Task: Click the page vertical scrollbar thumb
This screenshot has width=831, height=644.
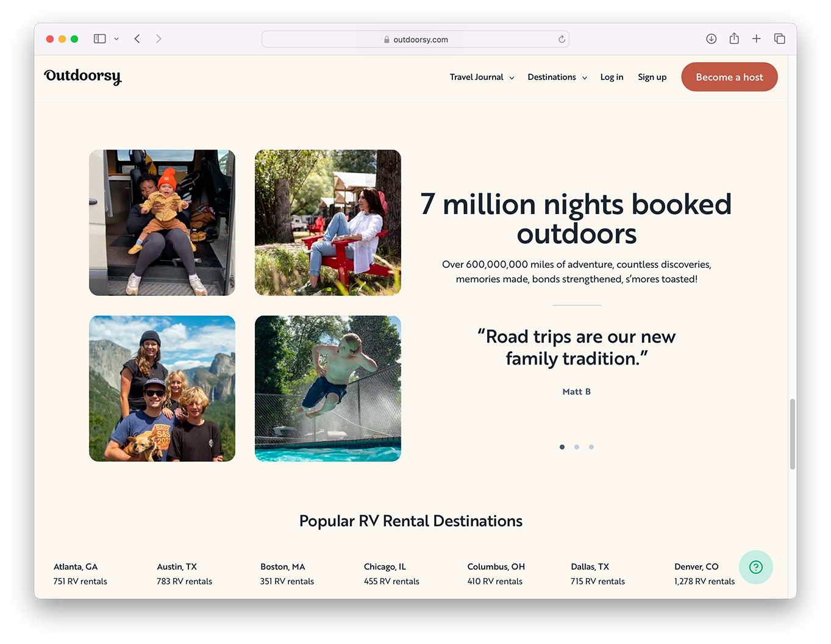Action: (x=792, y=434)
